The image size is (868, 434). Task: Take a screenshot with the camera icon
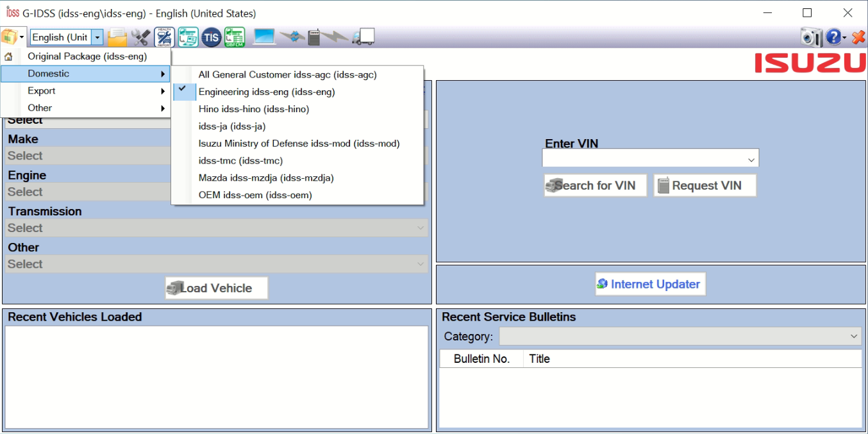pyautogui.click(x=811, y=38)
